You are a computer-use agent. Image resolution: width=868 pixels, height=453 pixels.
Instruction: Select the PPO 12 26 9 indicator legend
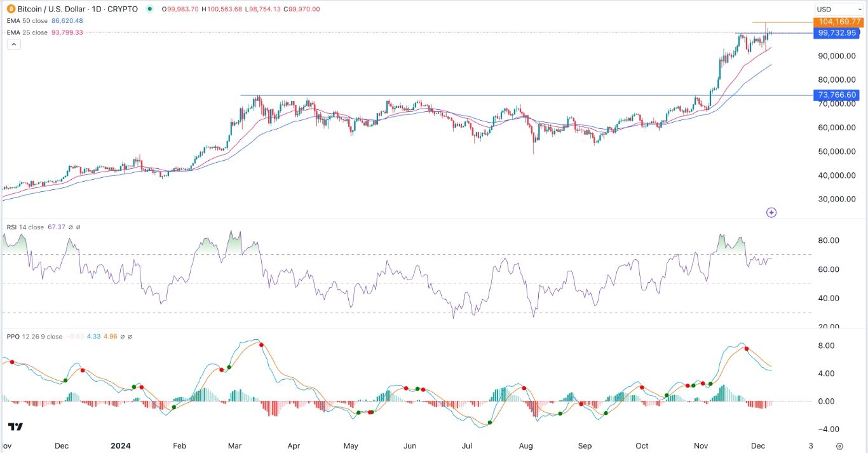pyautogui.click(x=36, y=337)
